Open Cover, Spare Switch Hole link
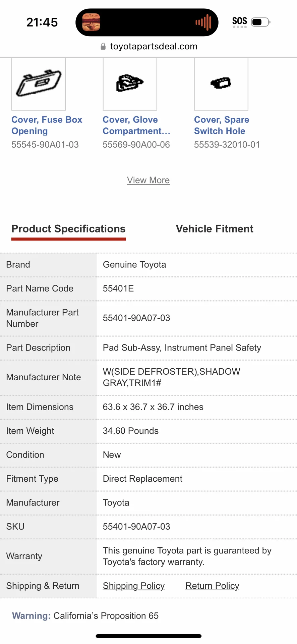Viewport: 297px width, 644px height. tap(222, 125)
